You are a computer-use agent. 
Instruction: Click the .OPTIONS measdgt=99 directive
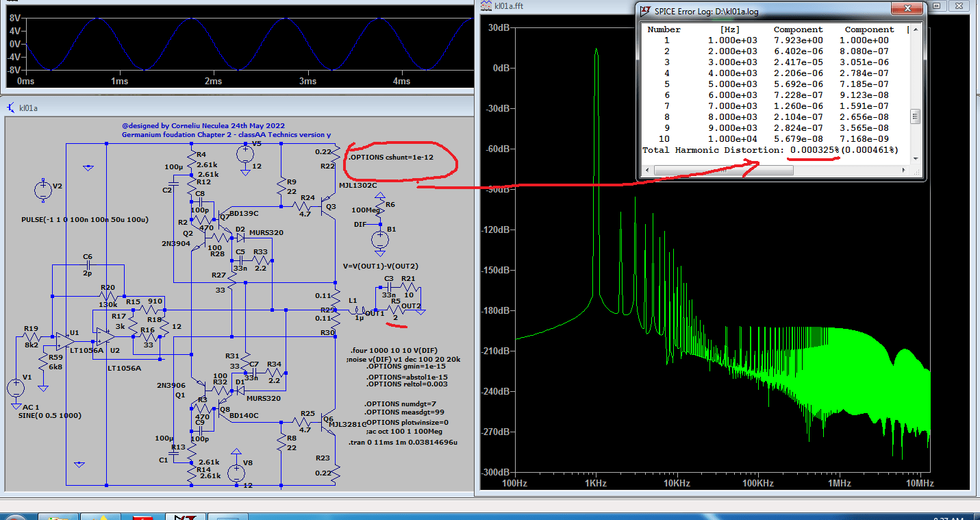pos(403,412)
